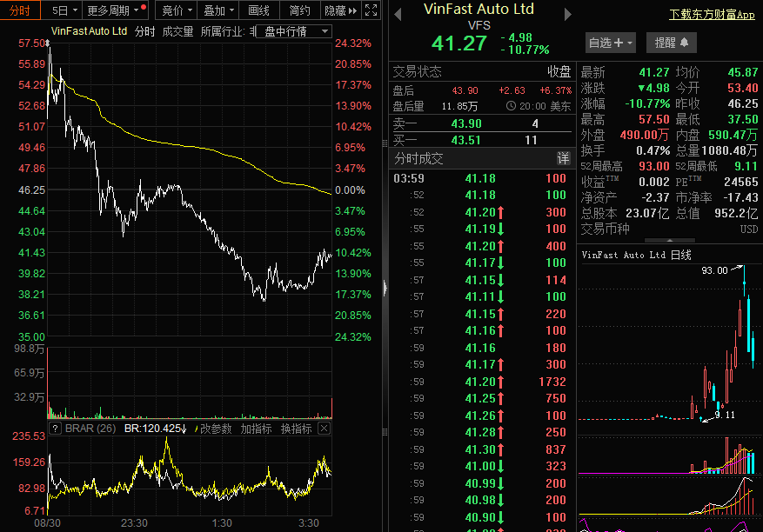This screenshot has width=763, height=532.
Task: Click the splitter arrow between chart and quote panel
Action: pos(385,288)
